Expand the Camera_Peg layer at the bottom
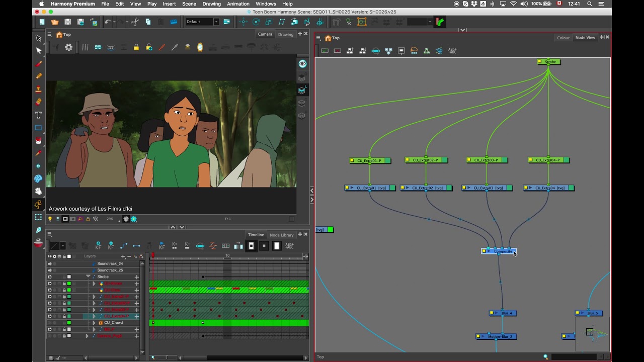This screenshot has height=362, width=644. pyautogui.click(x=87, y=336)
